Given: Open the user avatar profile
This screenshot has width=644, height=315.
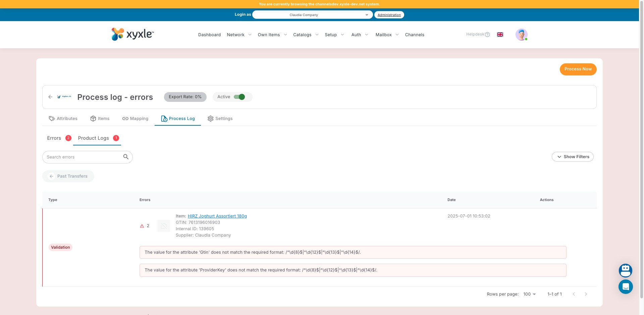Looking at the screenshot, I should [521, 35].
